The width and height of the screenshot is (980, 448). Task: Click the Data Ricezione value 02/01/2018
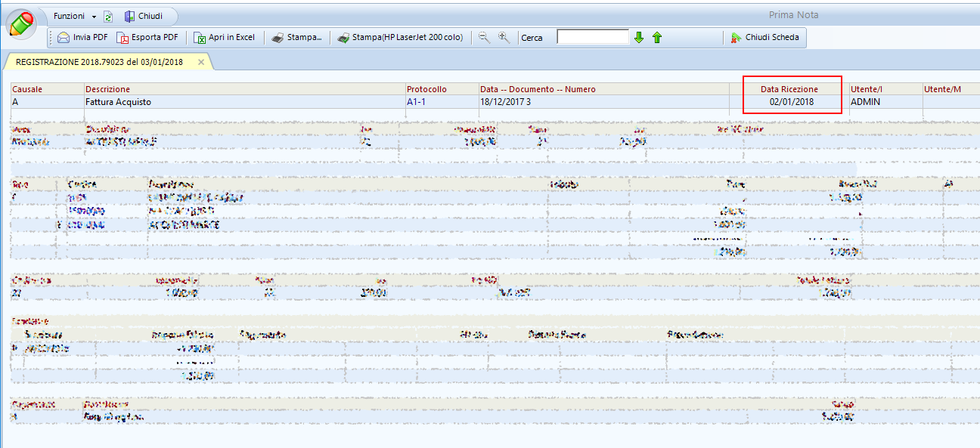(x=792, y=102)
